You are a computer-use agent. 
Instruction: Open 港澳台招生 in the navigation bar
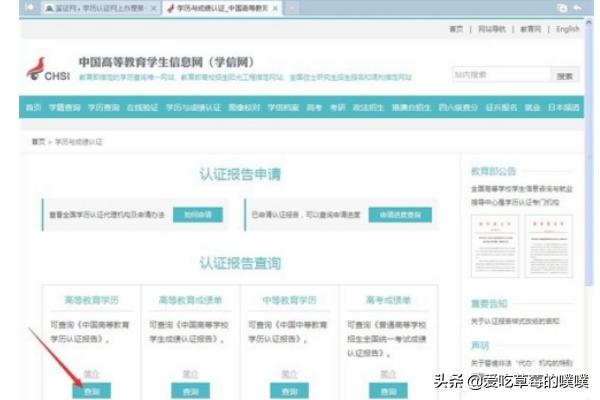(x=411, y=108)
